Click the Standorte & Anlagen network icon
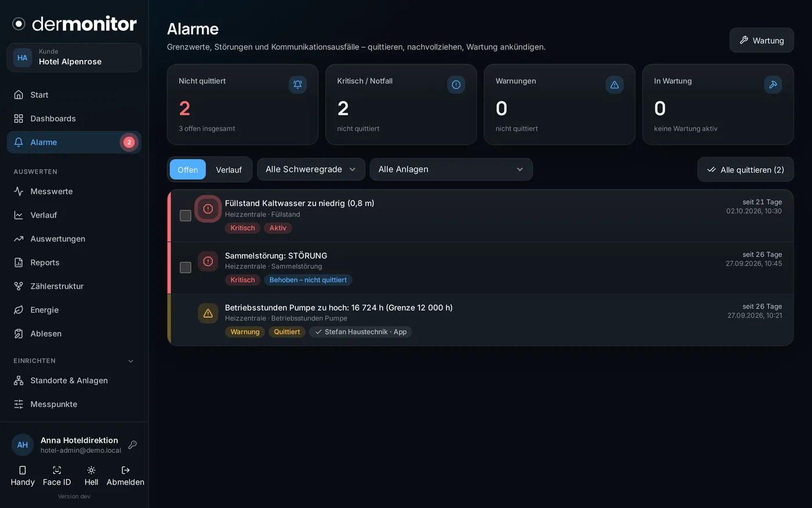 (19, 381)
